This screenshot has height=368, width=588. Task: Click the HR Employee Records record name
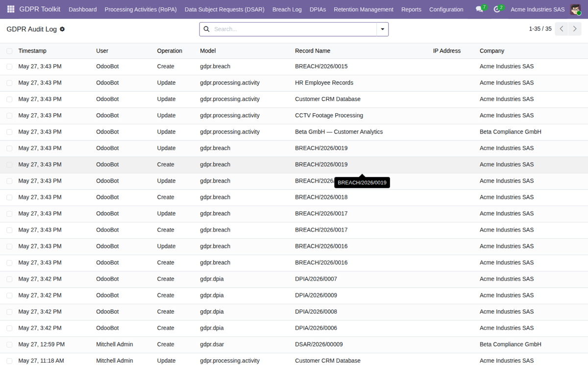click(324, 83)
